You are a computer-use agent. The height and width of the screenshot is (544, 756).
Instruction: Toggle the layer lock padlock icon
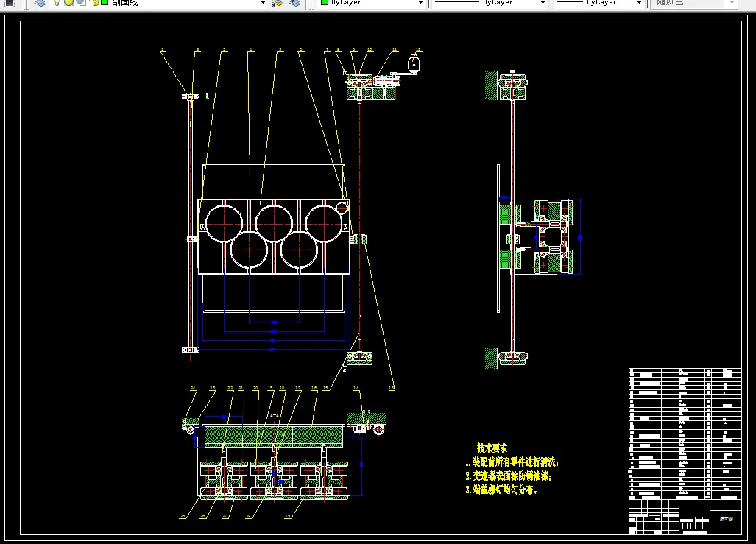coord(94,2)
